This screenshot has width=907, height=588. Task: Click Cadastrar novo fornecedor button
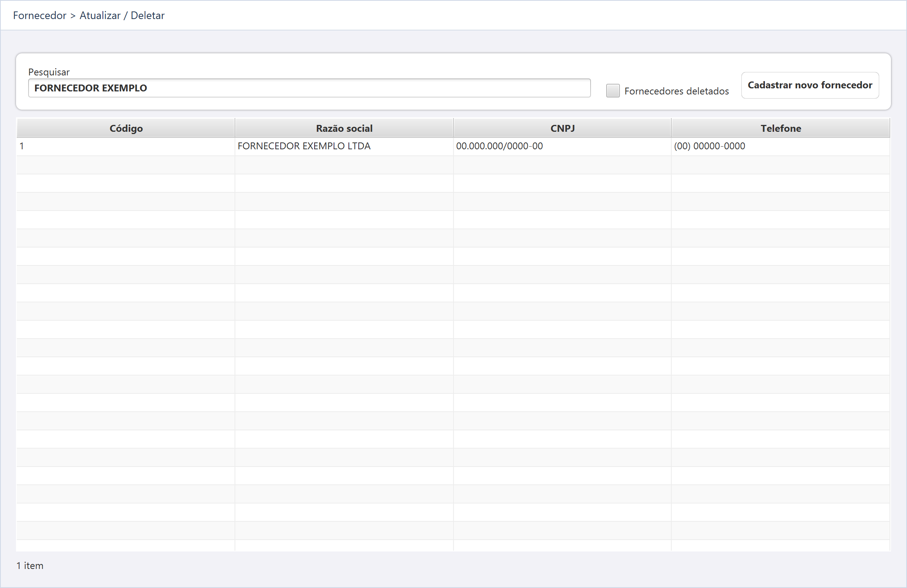810,85
